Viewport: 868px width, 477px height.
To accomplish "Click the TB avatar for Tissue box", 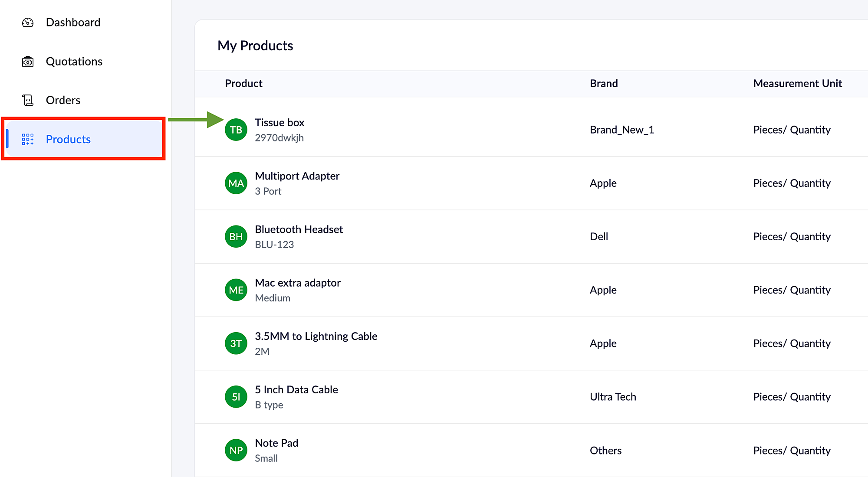I will [236, 130].
